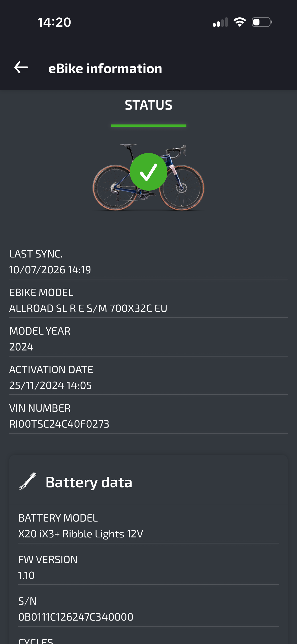Tap the cellular signal bars icon
Screen dimensions: 297x644
(220, 22)
